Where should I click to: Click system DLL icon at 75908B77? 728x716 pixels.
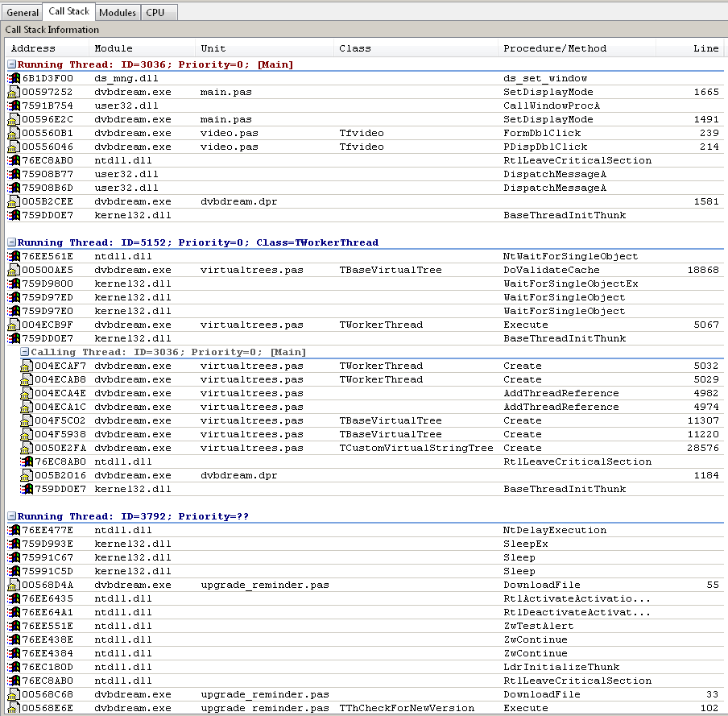[x=14, y=174]
